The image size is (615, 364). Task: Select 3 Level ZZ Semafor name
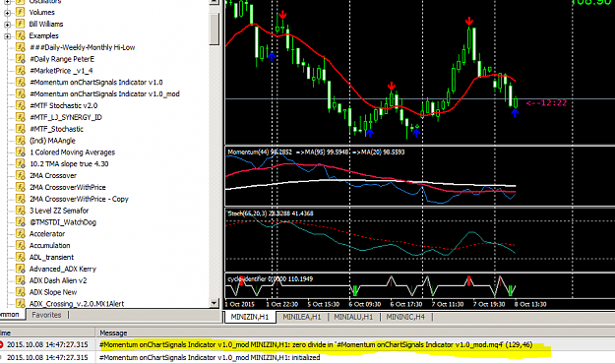[59, 211]
